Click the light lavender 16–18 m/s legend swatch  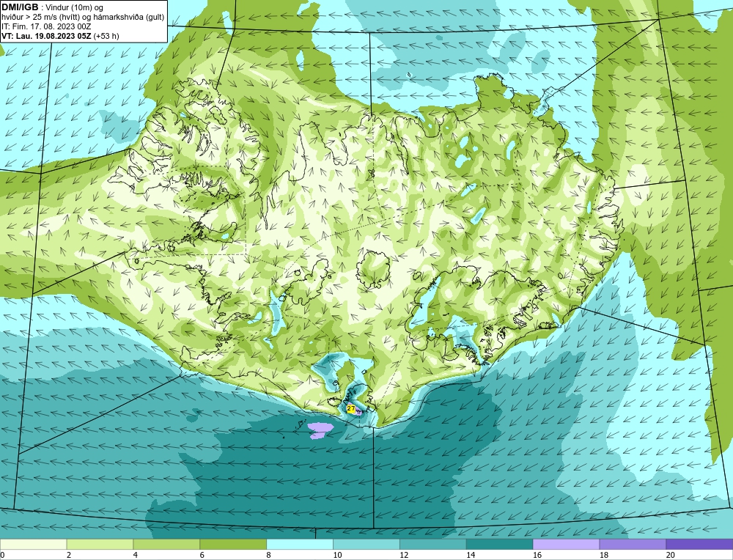tap(566, 545)
